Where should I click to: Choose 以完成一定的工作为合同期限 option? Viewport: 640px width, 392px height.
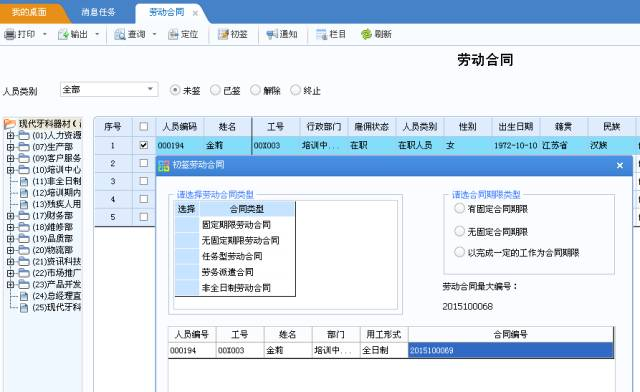pos(460,252)
